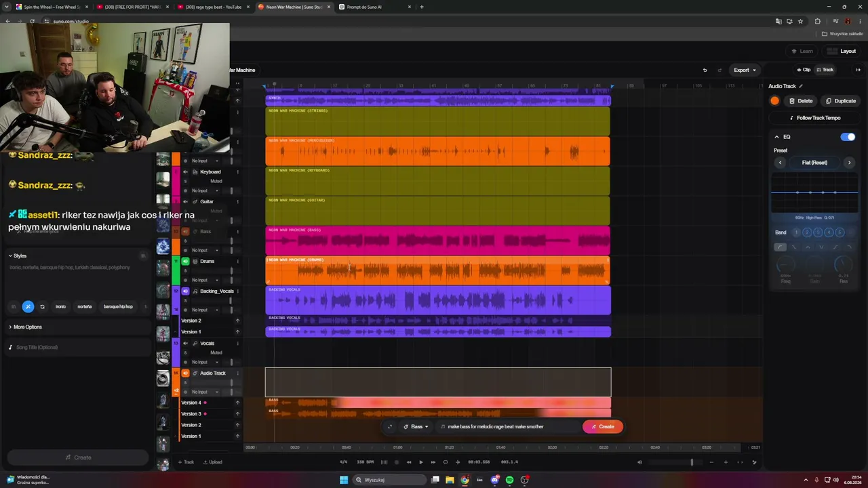Open Drums track No Input dropdown
868x488 pixels.
click(x=205, y=280)
